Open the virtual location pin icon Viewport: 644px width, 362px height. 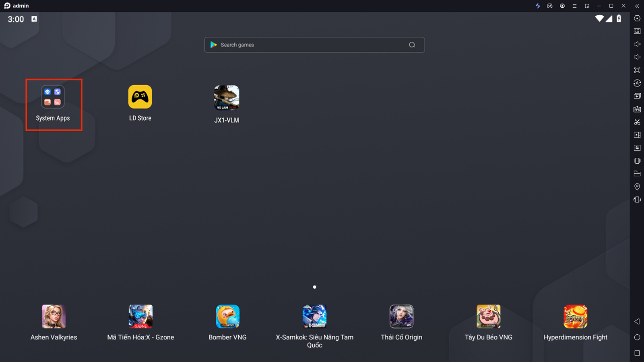637,187
